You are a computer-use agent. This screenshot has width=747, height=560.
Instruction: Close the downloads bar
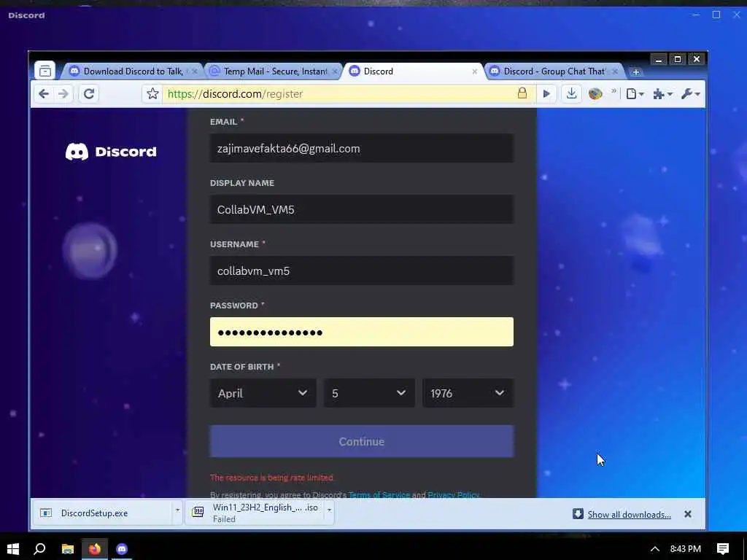687,514
